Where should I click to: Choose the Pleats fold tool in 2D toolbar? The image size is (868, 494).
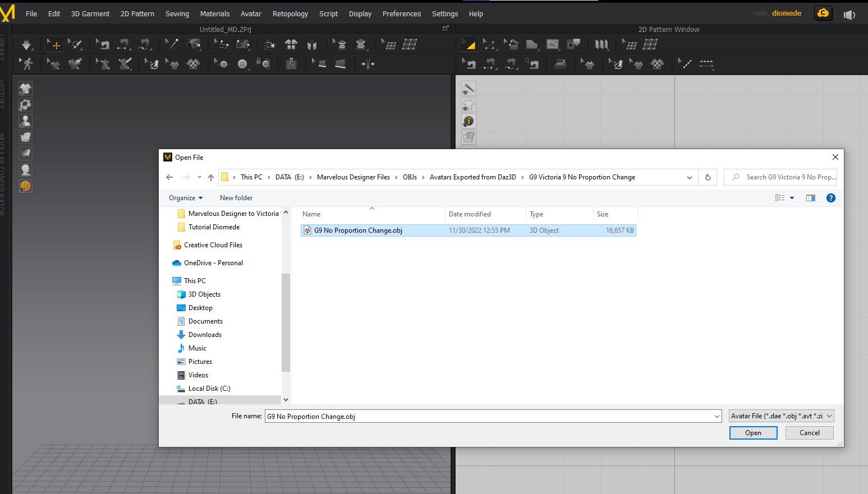click(601, 45)
